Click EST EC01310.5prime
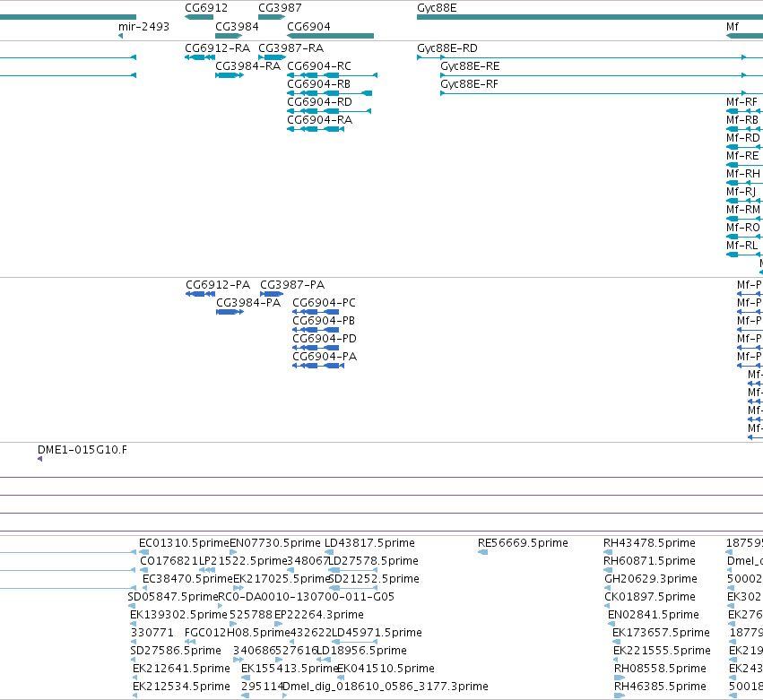Viewport: 763px width, 700px height. pyautogui.click(x=184, y=543)
